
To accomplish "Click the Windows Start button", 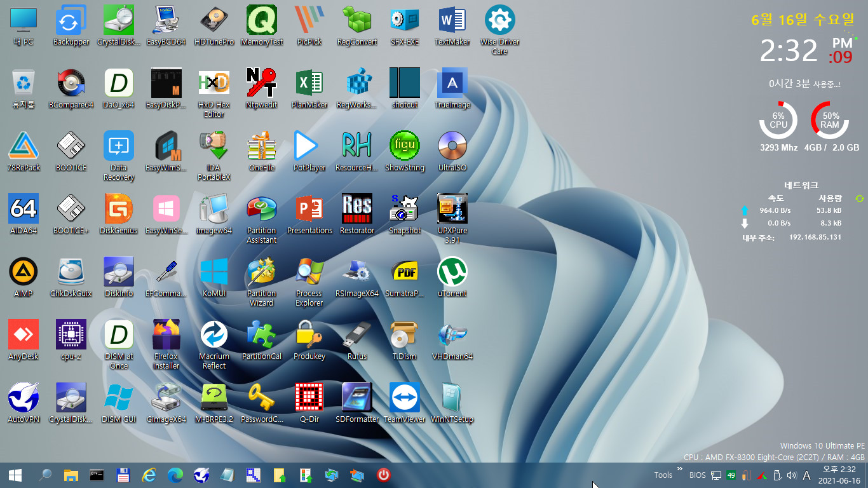I will pyautogui.click(x=15, y=475).
